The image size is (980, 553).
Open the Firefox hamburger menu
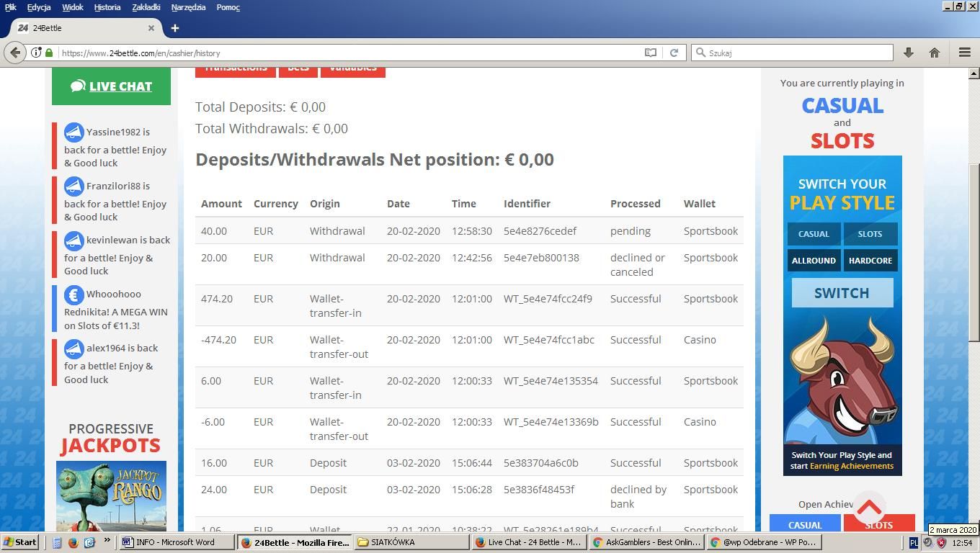965,53
